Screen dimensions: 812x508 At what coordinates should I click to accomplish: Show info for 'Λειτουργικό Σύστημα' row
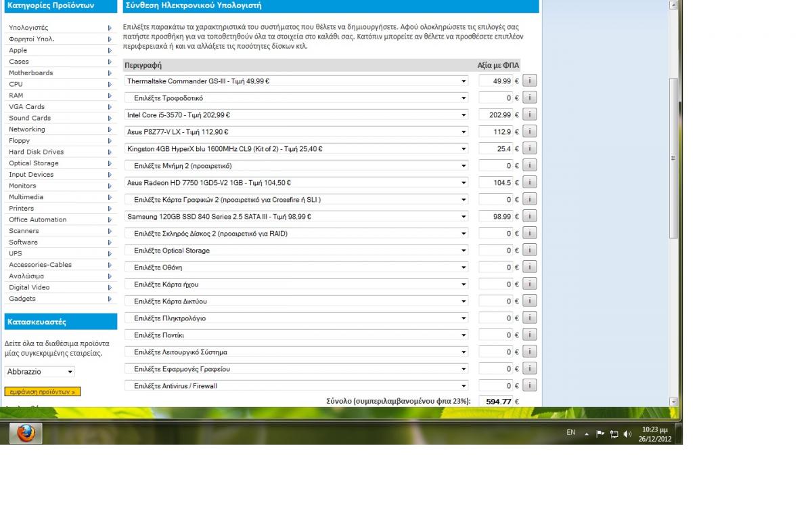click(x=530, y=352)
